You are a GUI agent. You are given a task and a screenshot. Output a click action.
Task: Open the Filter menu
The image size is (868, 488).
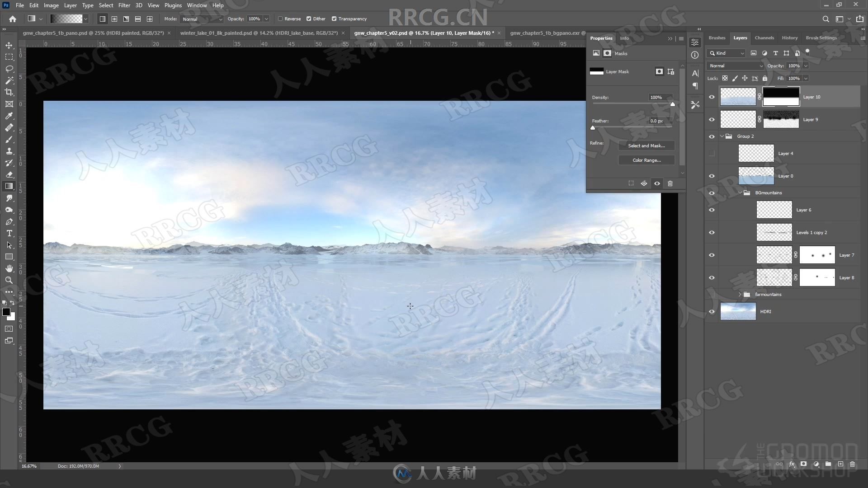123,5
